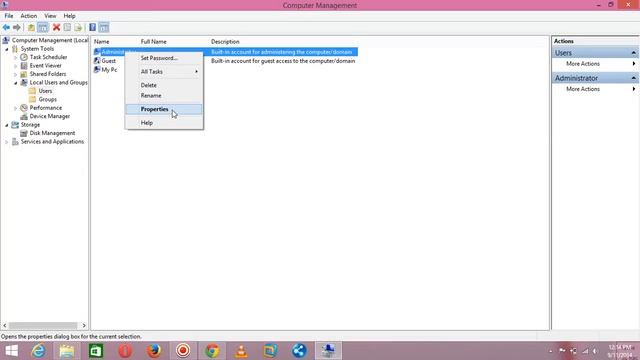Viewport: 640px width, 360px height.
Task: Collapse the Storage tree node
Action: click(x=7, y=125)
